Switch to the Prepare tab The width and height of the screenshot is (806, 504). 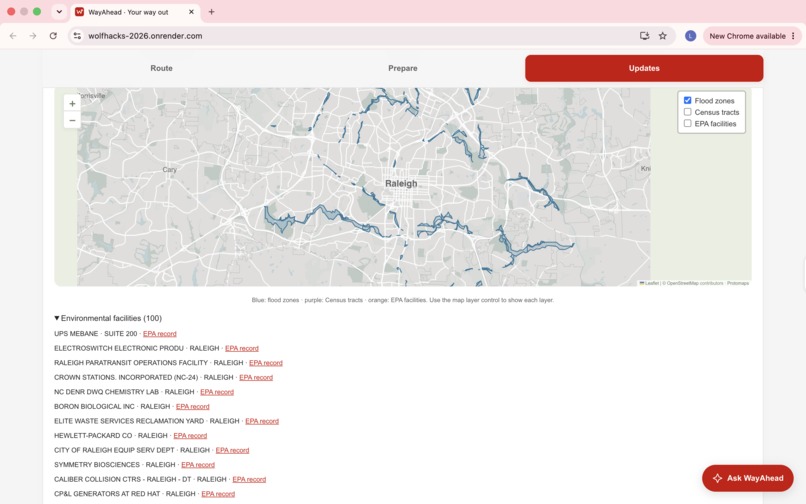[402, 68]
